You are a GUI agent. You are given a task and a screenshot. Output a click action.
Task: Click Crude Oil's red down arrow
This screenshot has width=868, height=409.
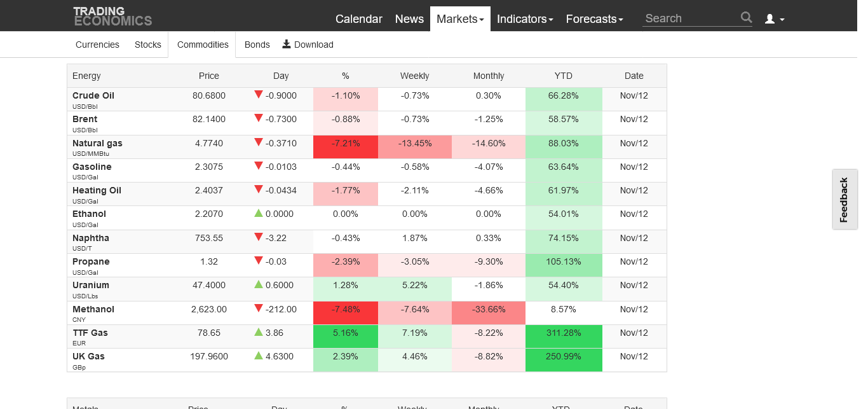(x=259, y=95)
